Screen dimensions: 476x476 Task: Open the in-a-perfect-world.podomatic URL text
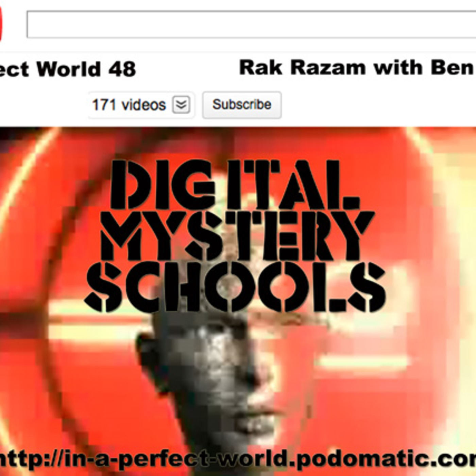click(x=238, y=460)
